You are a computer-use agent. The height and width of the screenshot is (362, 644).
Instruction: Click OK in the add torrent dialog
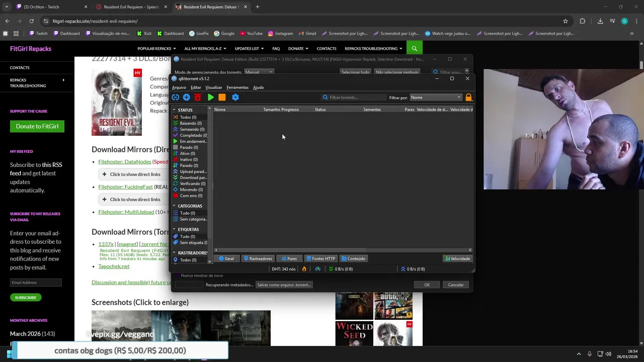[x=427, y=285]
